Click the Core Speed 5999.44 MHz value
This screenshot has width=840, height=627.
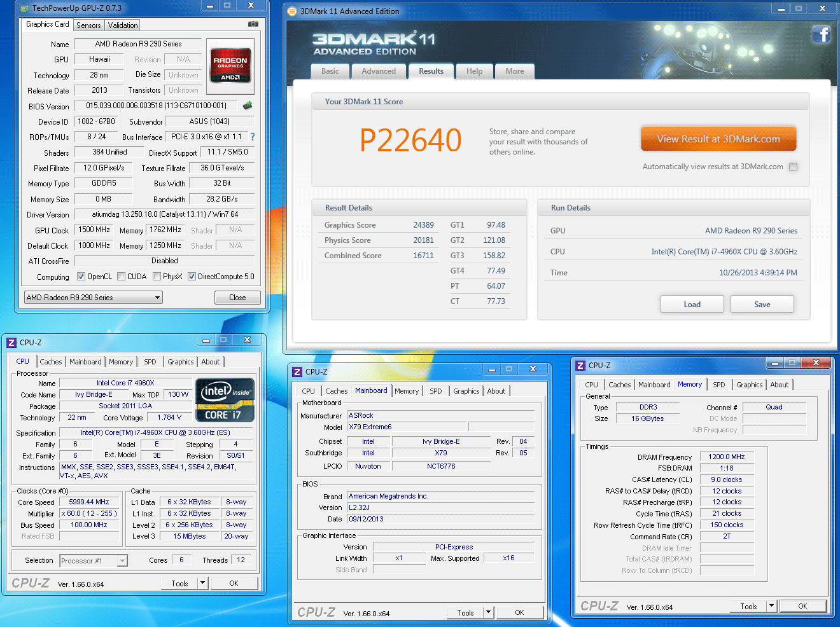click(89, 502)
